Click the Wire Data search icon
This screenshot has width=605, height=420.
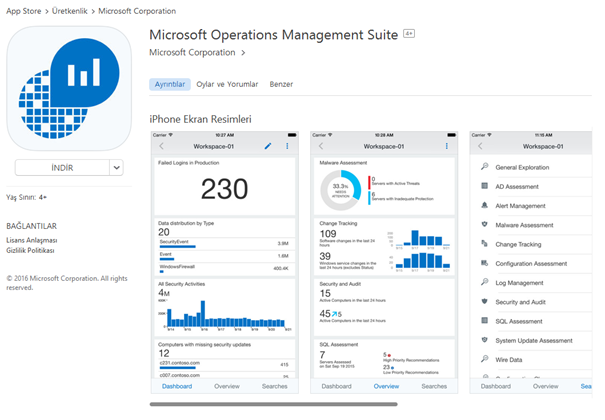point(485,359)
